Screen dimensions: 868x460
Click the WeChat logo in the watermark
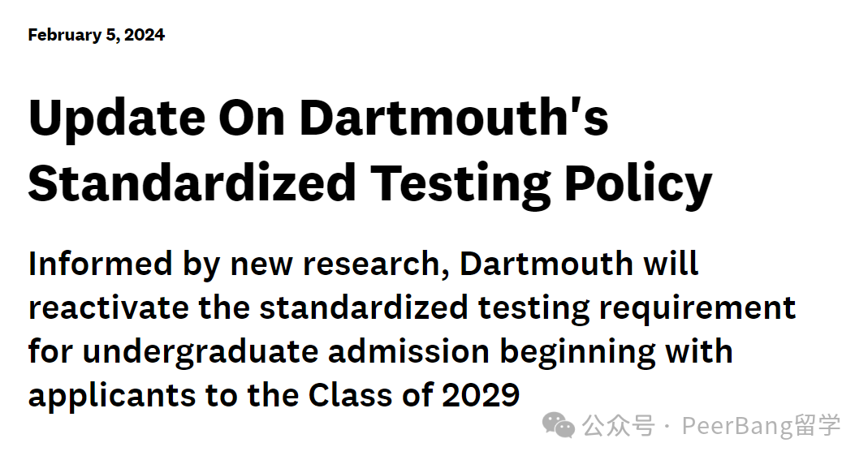pos(559,425)
